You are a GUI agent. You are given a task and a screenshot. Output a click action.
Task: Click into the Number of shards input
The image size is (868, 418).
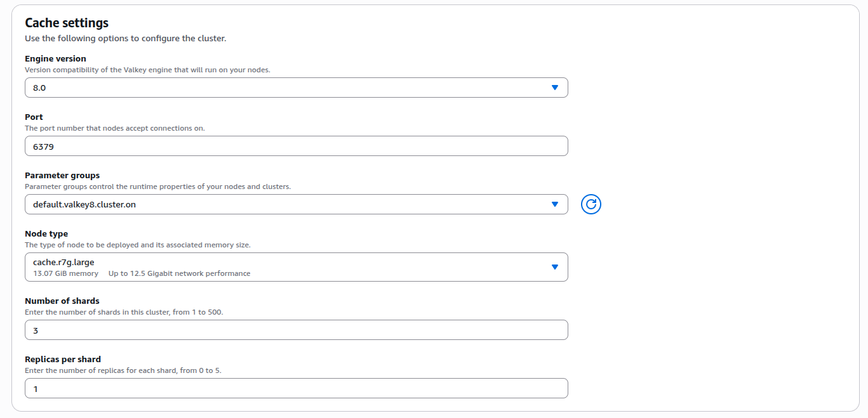tap(296, 330)
